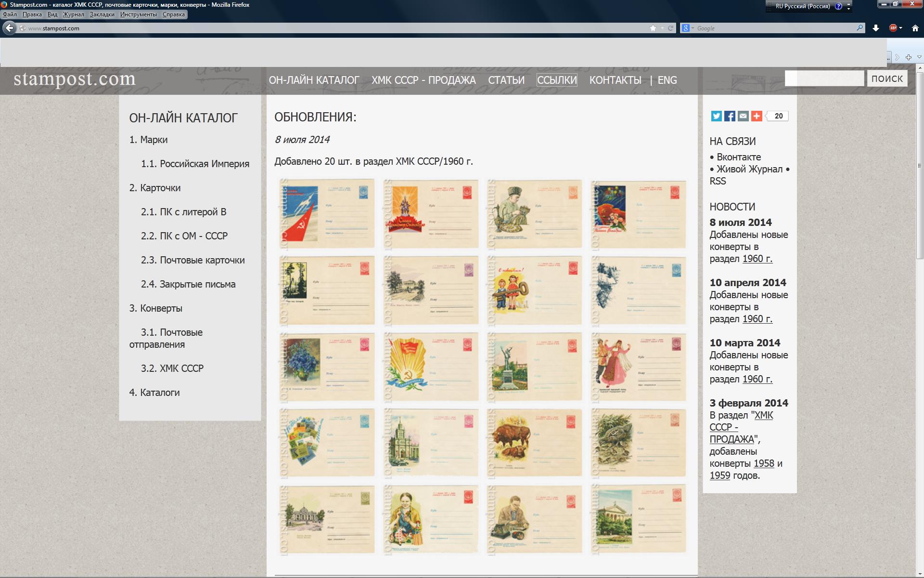Reload the page using the refresh icon
This screenshot has height=578, width=924.
coord(670,28)
